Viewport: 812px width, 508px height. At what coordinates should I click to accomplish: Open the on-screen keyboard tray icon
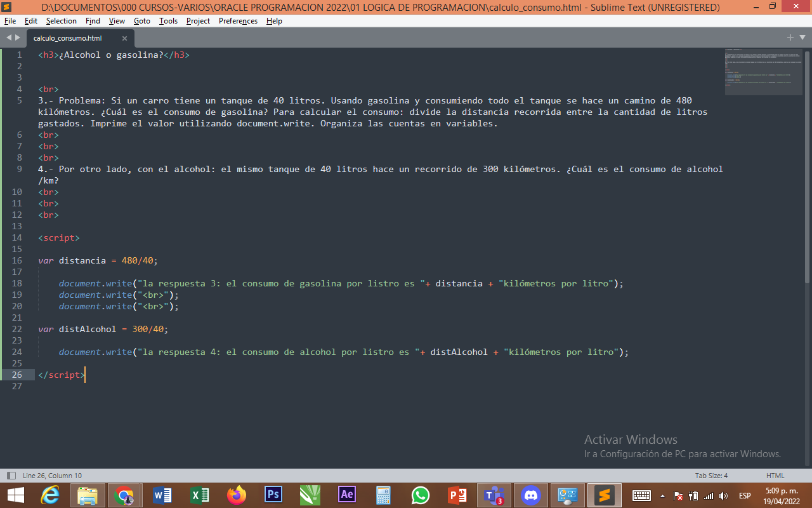pos(641,495)
